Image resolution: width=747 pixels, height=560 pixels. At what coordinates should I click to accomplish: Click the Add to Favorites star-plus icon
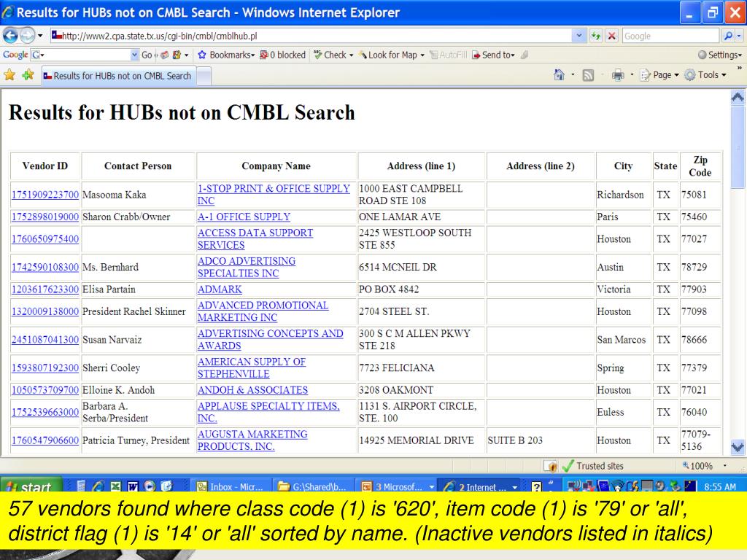[28, 75]
